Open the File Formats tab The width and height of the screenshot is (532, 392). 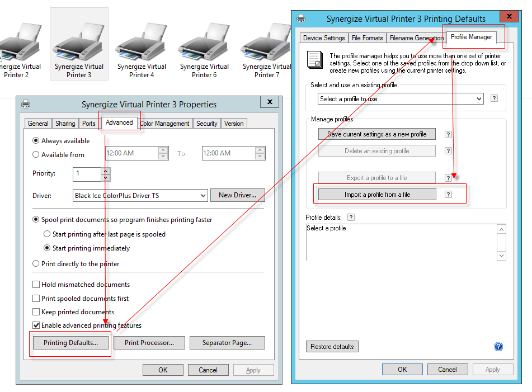tap(367, 38)
